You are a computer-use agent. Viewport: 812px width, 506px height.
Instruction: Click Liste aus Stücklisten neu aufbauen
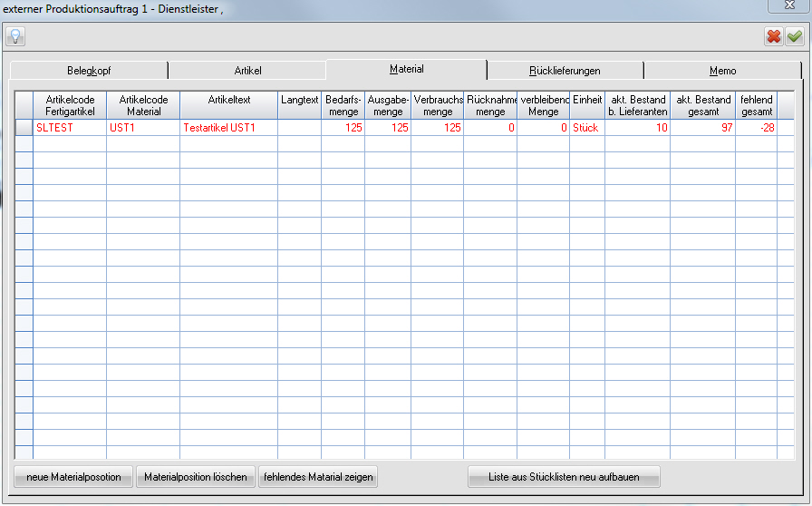(x=564, y=477)
